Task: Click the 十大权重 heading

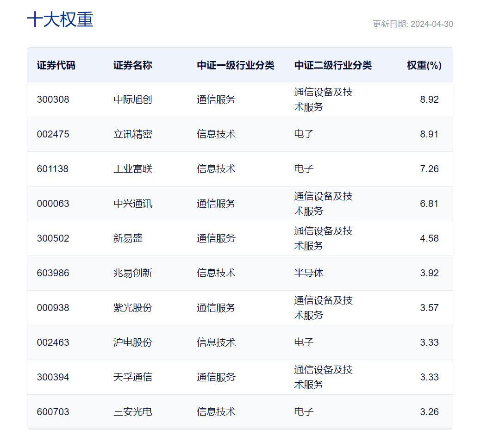Action: click(60, 19)
